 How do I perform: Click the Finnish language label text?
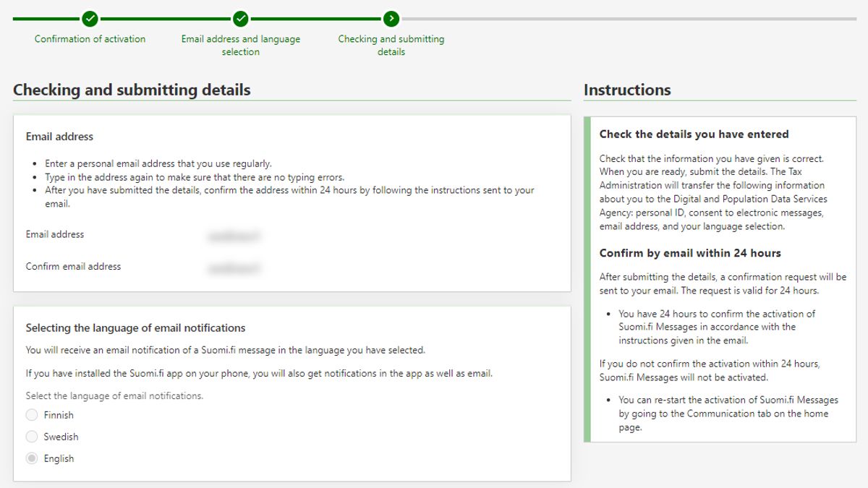pyautogui.click(x=59, y=415)
